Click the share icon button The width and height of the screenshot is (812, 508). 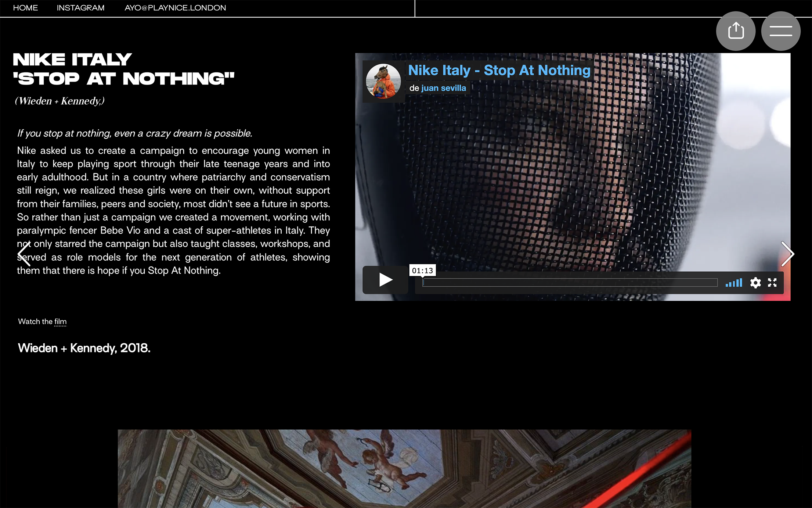coord(736,31)
